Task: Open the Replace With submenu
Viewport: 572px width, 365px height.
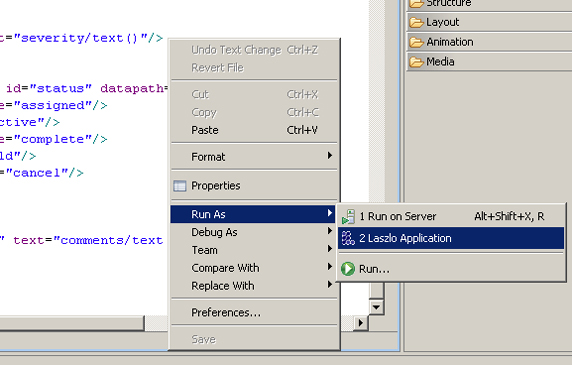Action: [x=254, y=286]
